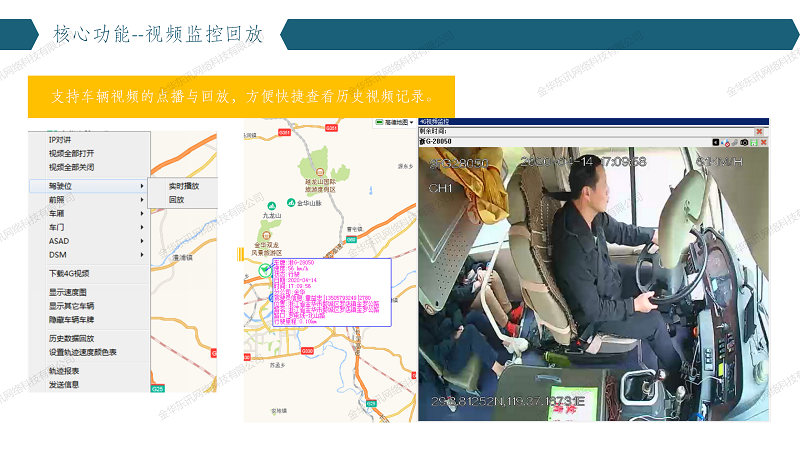This screenshot has height=450, width=800.
Task: Select 下载4G视频 menu entry
Action: point(69,273)
